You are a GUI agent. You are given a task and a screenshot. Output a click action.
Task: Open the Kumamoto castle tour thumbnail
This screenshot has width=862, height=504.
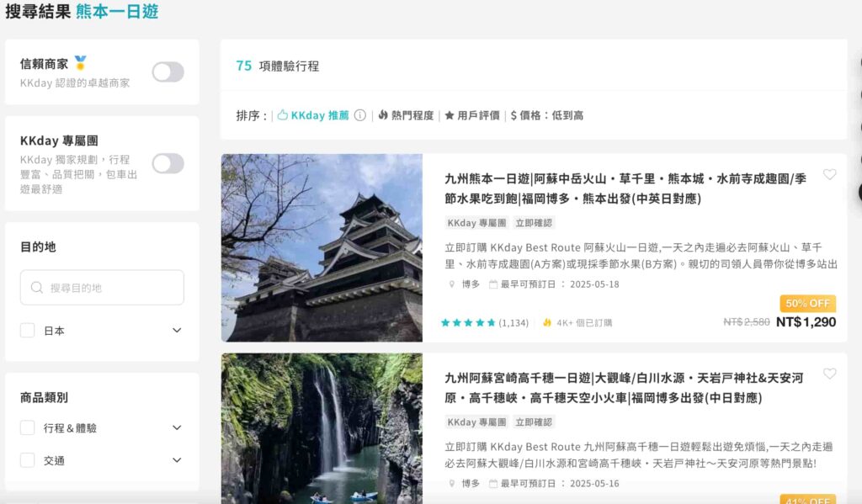click(x=322, y=248)
